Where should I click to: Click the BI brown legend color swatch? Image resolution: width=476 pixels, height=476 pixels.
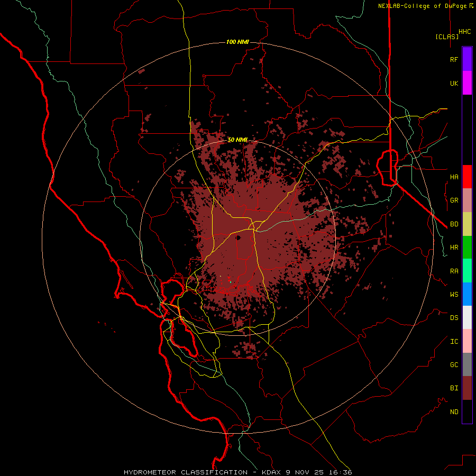click(467, 388)
